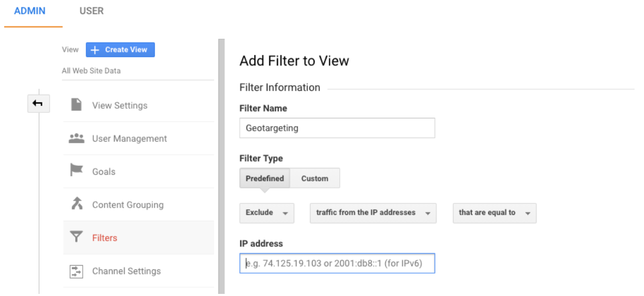Open Channel Settings in the sidebar
This screenshot has width=644, height=296.
coord(126,271)
